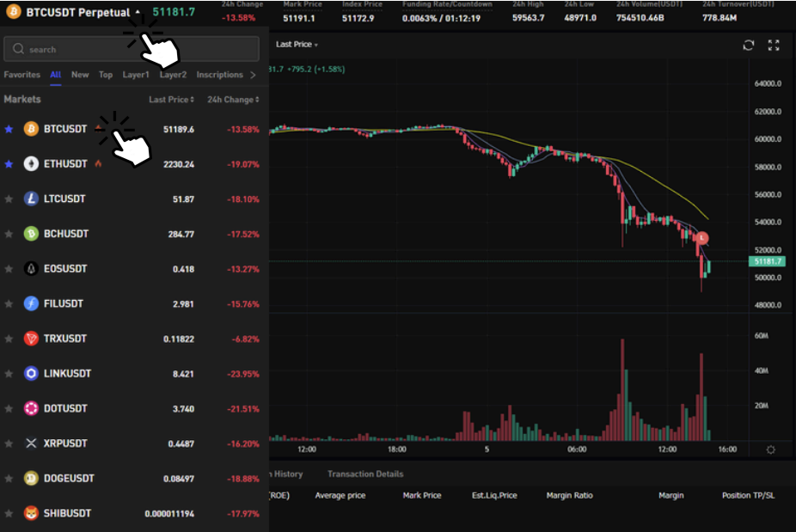Click the SHIBUSDT Shiba Inu icon
The height and width of the screenshot is (532, 796).
click(x=31, y=513)
